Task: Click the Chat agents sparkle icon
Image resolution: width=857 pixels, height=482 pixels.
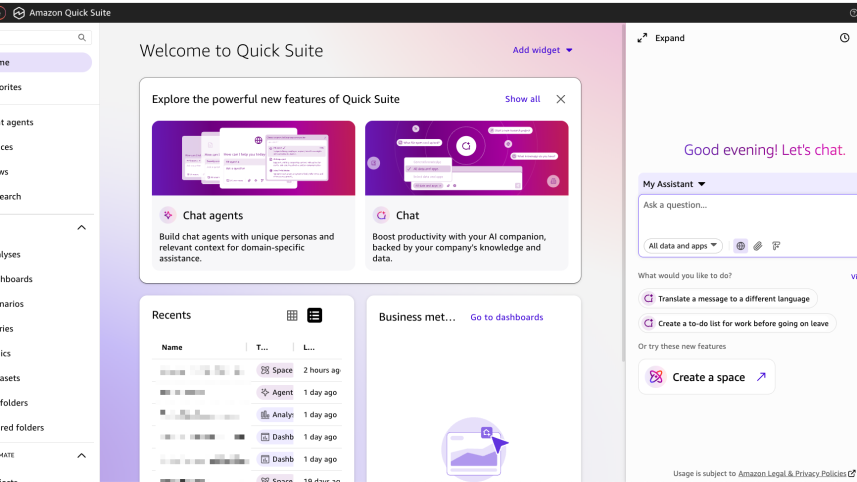Action: (x=168, y=215)
